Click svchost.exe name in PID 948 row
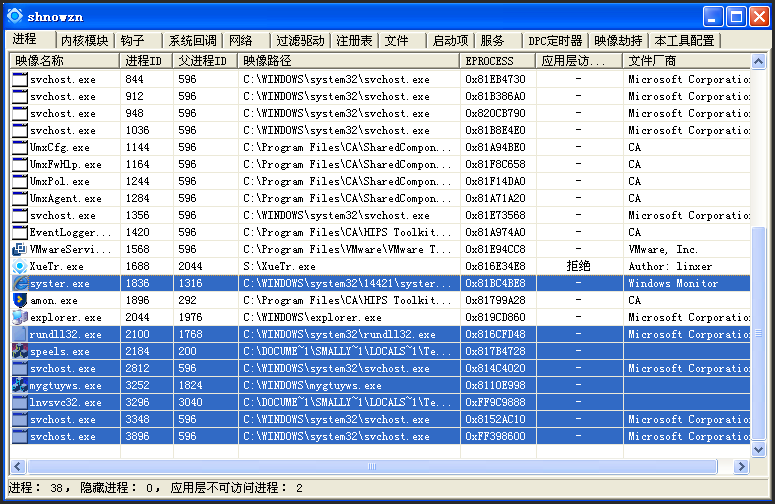 [63, 114]
